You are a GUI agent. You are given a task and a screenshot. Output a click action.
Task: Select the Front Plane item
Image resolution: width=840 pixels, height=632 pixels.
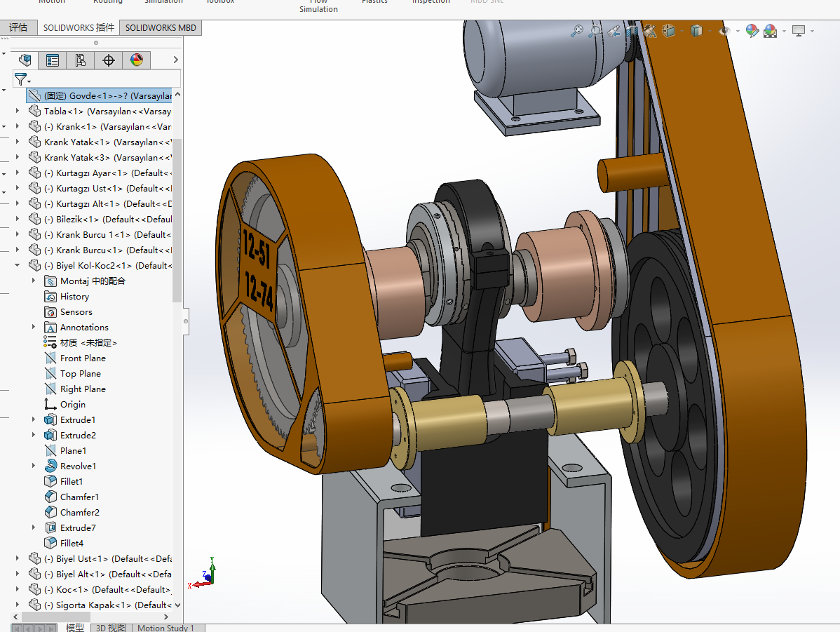[x=83, y=358]
